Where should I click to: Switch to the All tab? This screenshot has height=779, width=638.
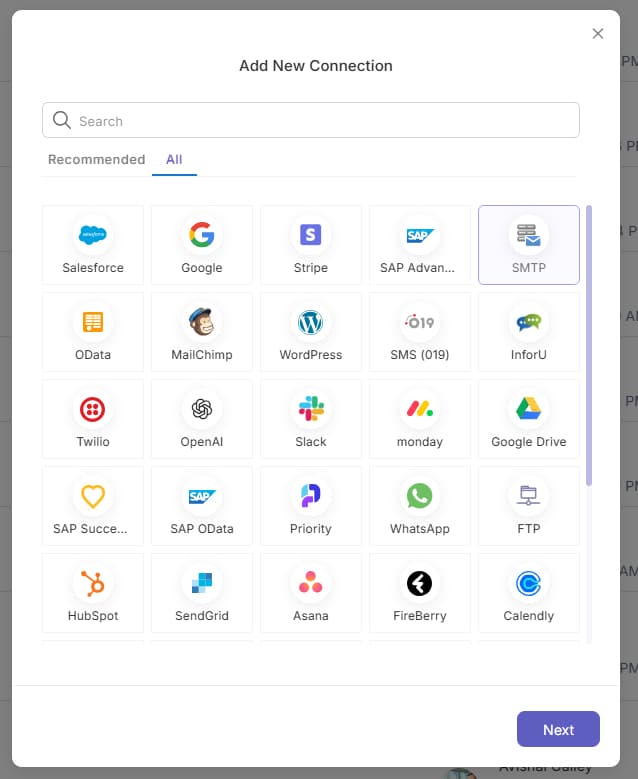pos(174,159)
